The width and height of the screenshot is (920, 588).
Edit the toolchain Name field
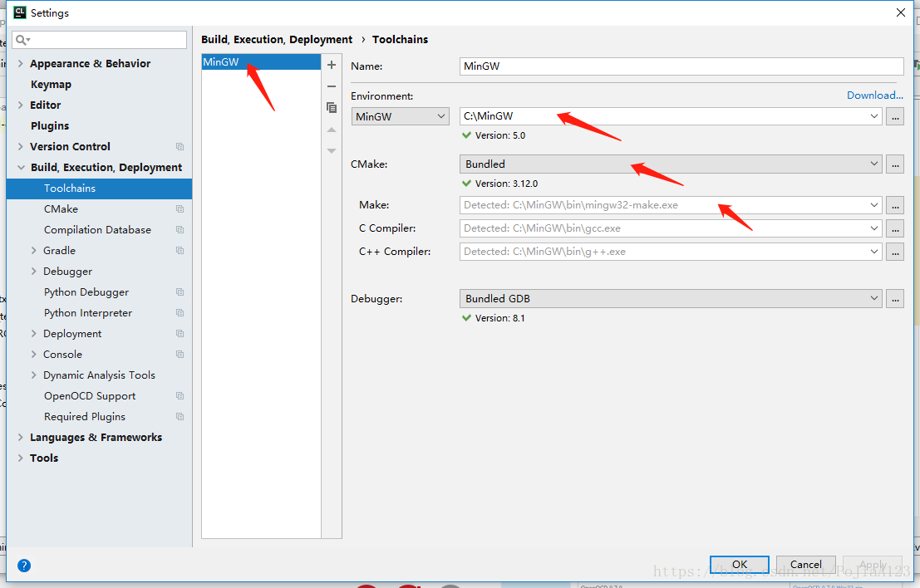(x=681, y=66)
